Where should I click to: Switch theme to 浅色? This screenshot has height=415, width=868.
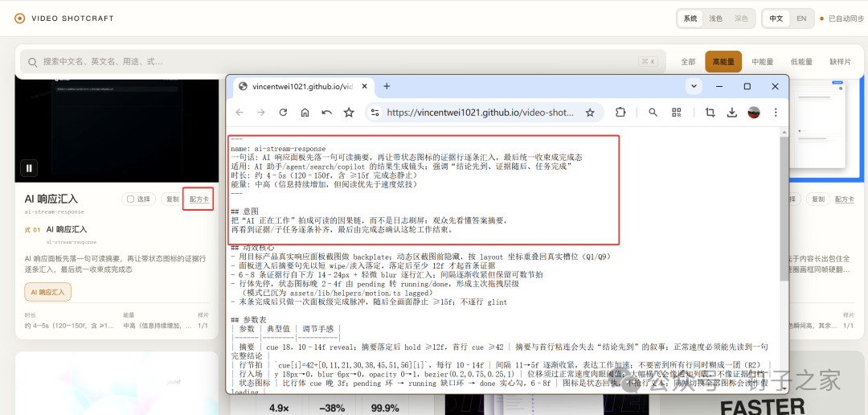tap(716, 18)
